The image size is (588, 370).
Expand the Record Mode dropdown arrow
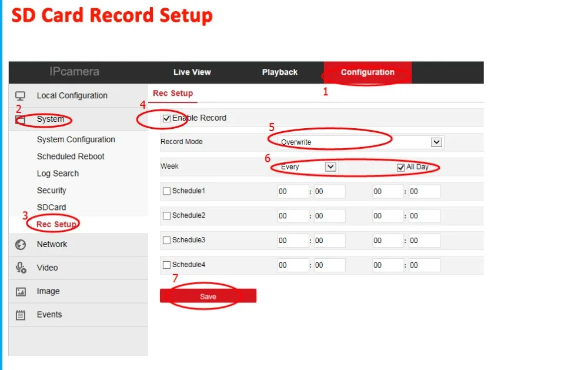point(436,142)
